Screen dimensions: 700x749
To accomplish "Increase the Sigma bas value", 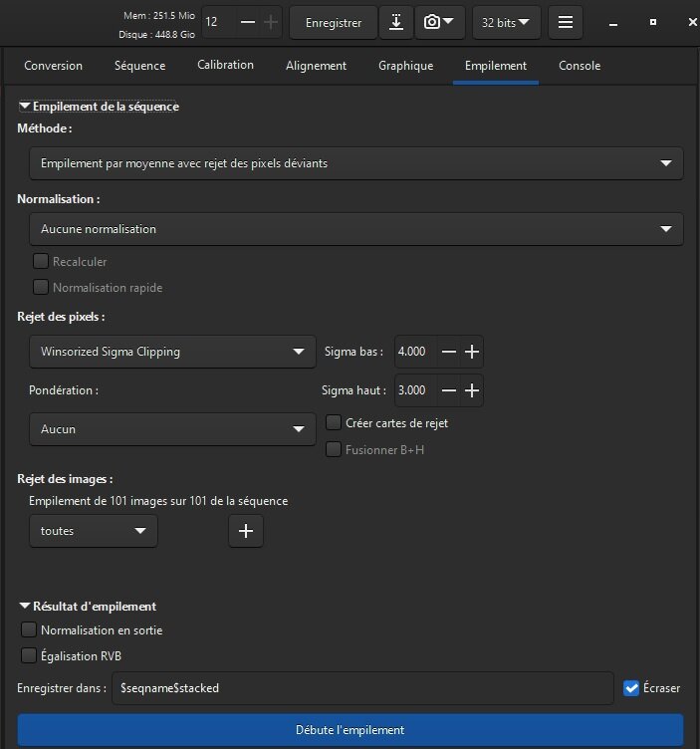I will point(473,352).
